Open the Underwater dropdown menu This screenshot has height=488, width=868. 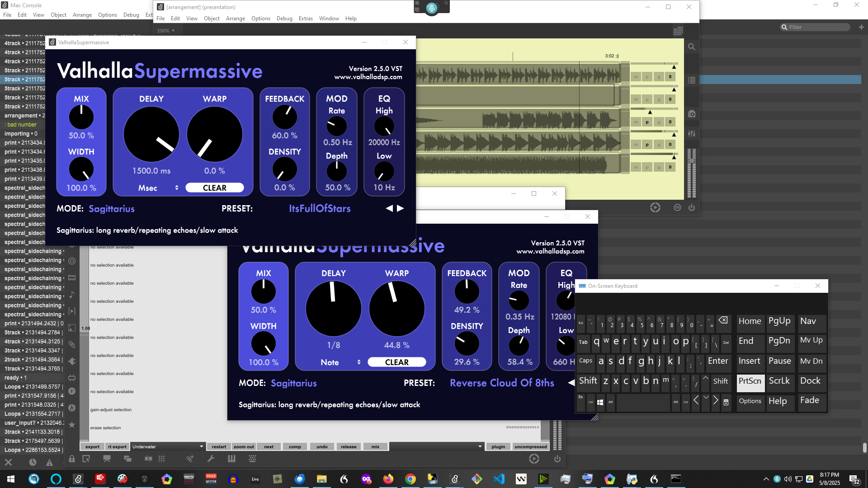[x=168, y=446]
